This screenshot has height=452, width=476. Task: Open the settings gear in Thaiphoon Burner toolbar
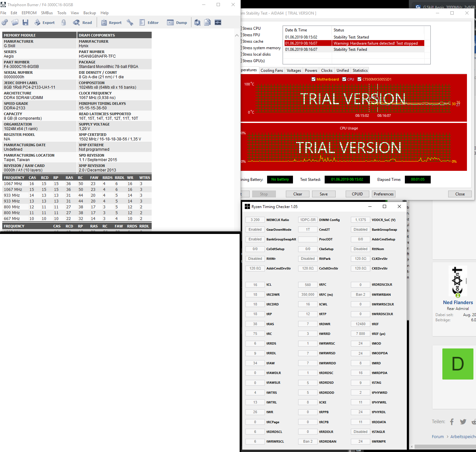[x=5, y=22]
